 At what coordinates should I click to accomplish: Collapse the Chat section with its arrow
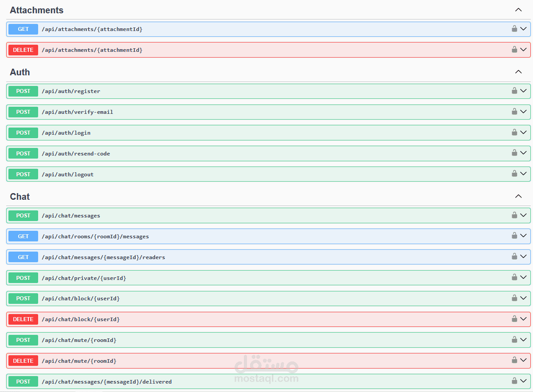coord(518,196)
